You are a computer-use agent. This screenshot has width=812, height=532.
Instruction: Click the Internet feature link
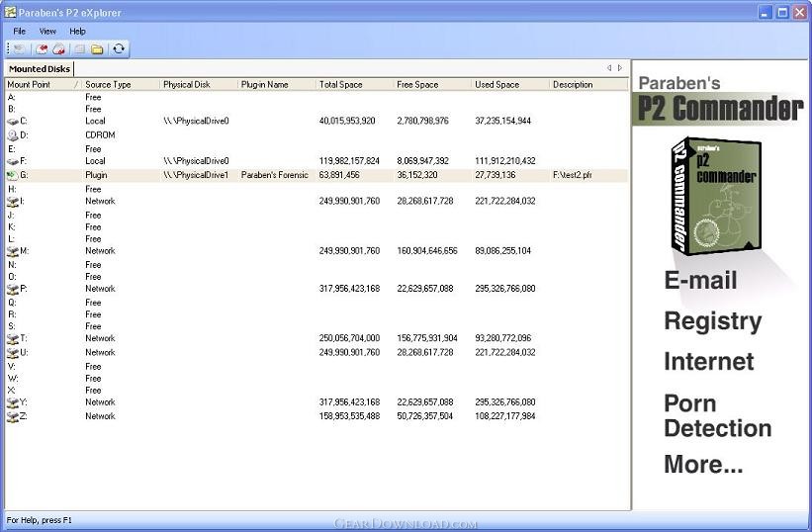[709, 361]
